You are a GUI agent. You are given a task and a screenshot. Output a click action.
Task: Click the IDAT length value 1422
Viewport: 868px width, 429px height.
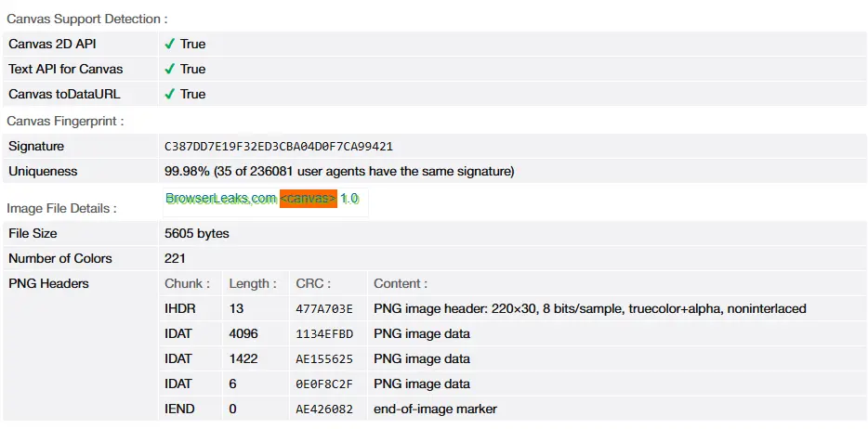click(x=243, y=358)
